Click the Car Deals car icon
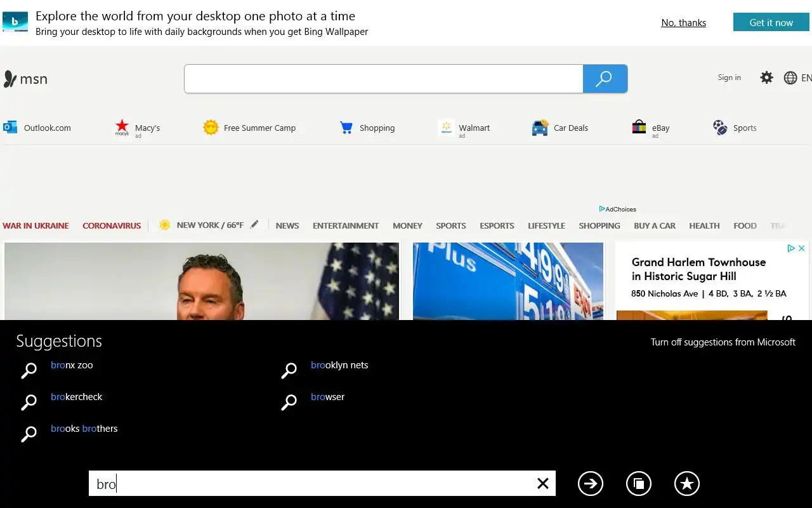This screenshot has width=812, height=508. (x=540, y=128)
